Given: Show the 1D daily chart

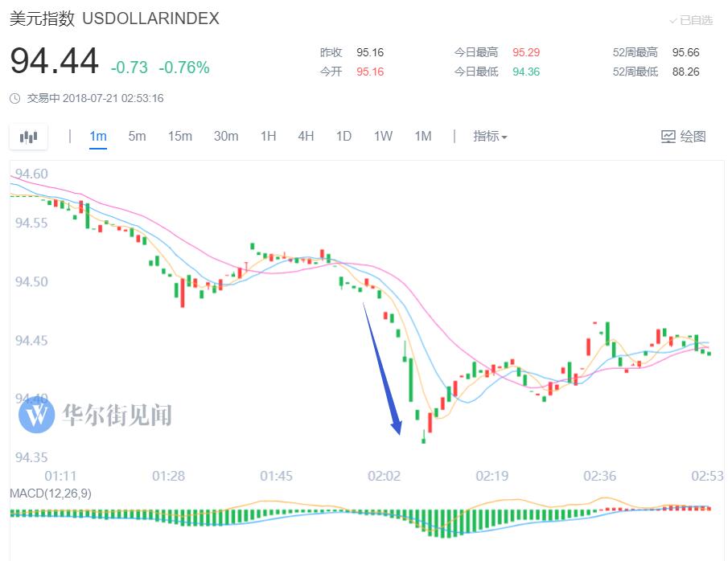Looking at the screenshot, I should 343,136.
